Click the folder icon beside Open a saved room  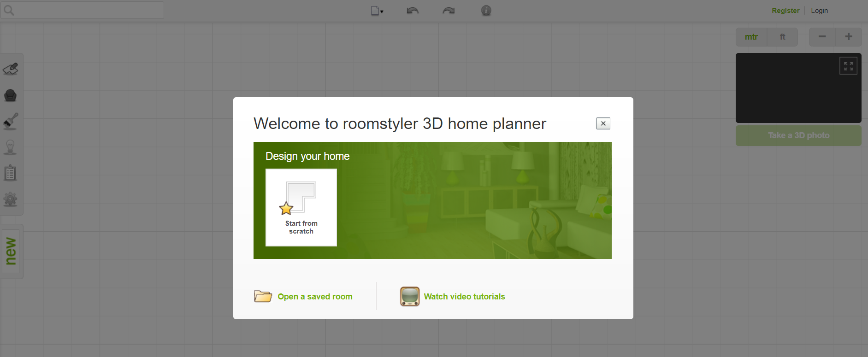(263, 296)
